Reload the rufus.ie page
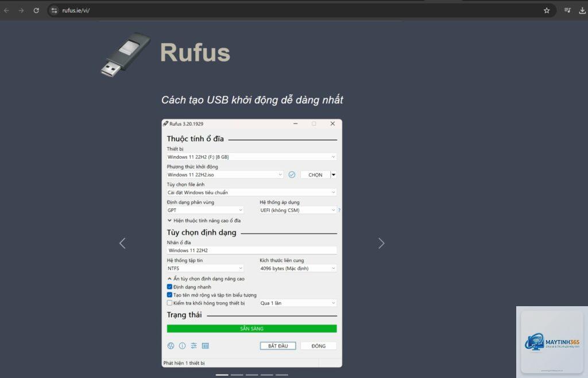 tap(36, 10)
